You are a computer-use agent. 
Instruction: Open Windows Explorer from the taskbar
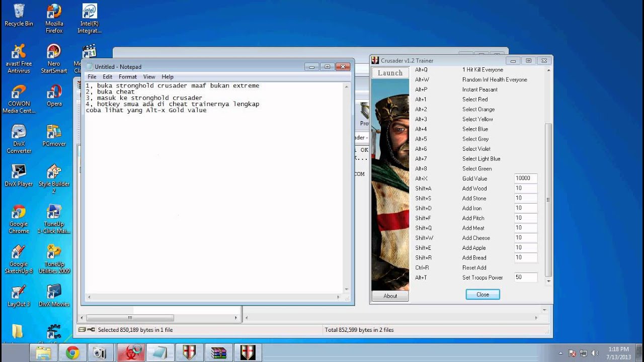44,353
